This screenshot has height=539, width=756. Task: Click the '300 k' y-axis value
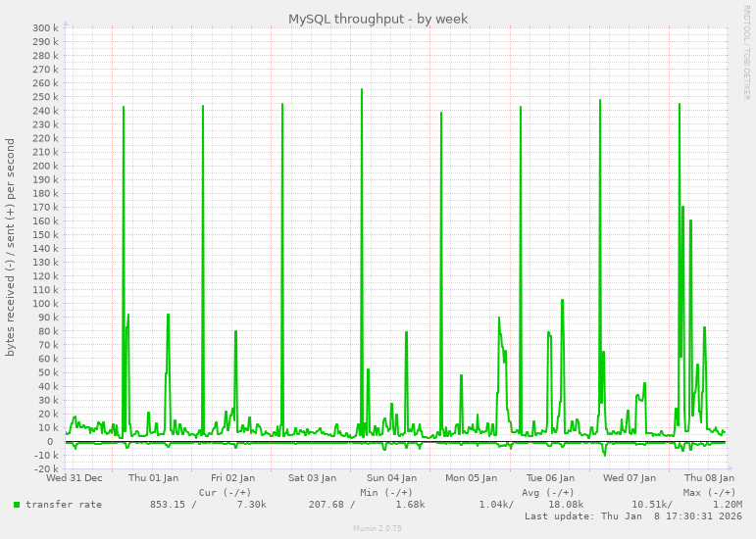coord(46,28)
